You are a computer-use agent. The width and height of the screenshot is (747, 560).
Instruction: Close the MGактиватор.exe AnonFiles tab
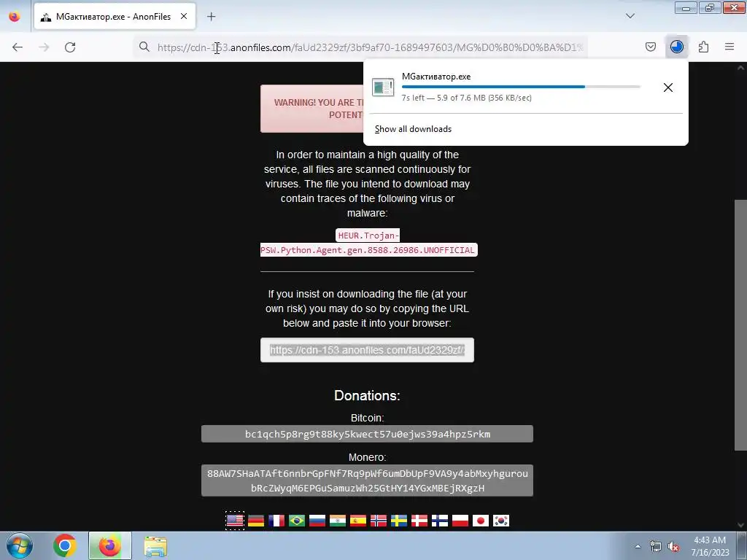point(184,16)
